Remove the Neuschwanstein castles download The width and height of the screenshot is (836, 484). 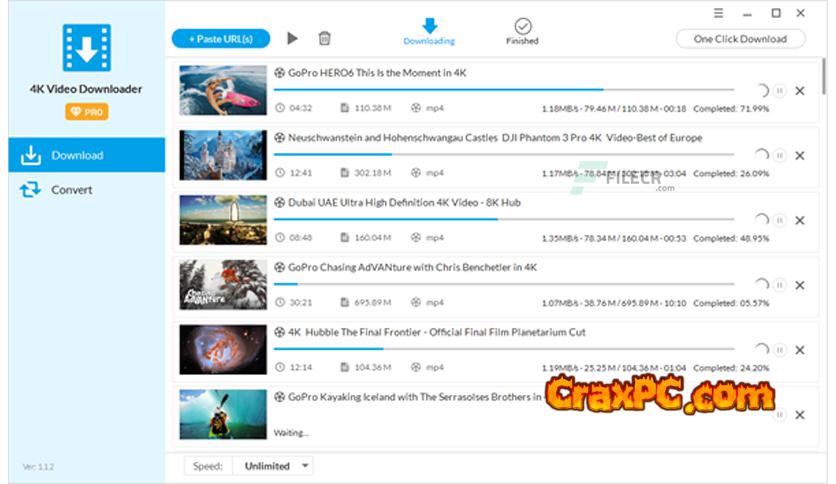coord(800,156)
